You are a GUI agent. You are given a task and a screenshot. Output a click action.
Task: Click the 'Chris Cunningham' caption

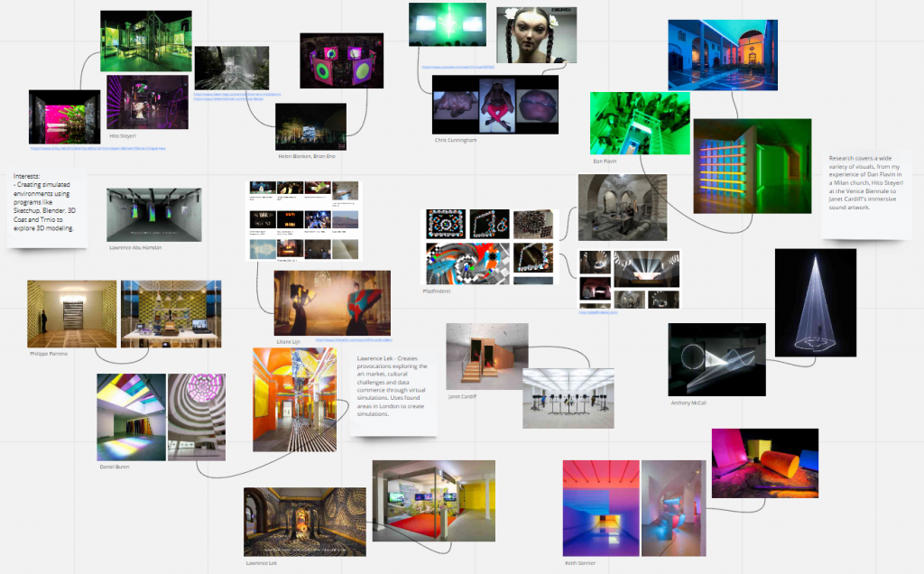[456, 140]
